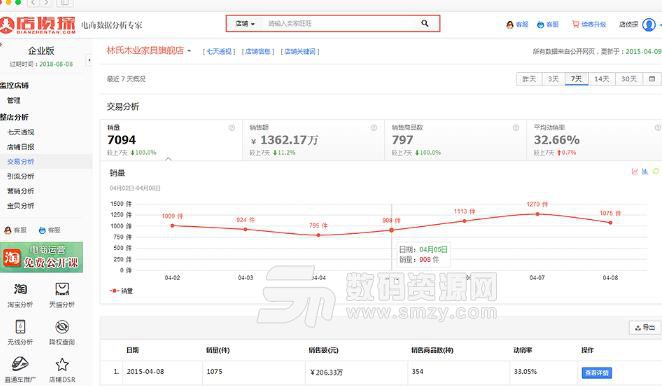Screen dimensions: 662x386
Task: Click the 销量(件) column header
Action: (x=218, y=350)
